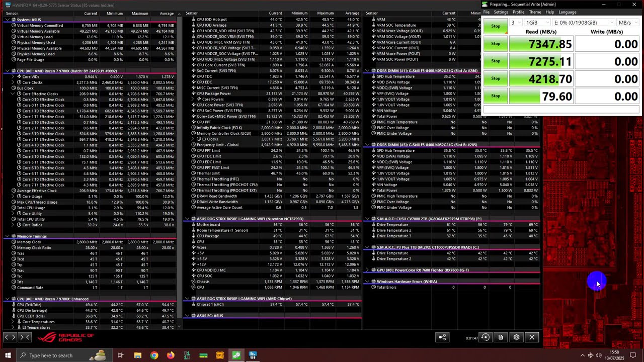Image resolution: width=644 pixels, height=362 pixels.
Task: Click Stop button beside 7275.11 result
Action: click(x=496, y=61)
